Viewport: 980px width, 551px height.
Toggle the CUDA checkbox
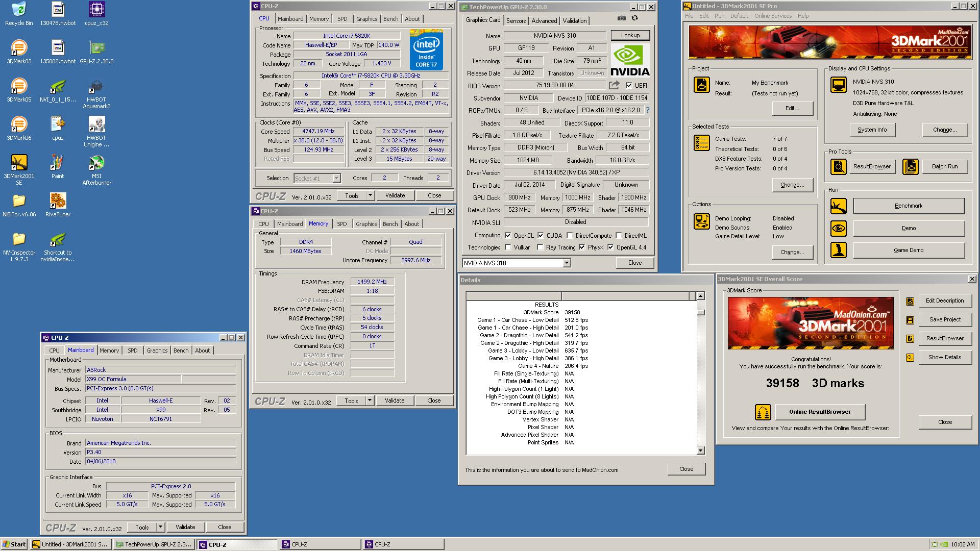tap(541, 236)
